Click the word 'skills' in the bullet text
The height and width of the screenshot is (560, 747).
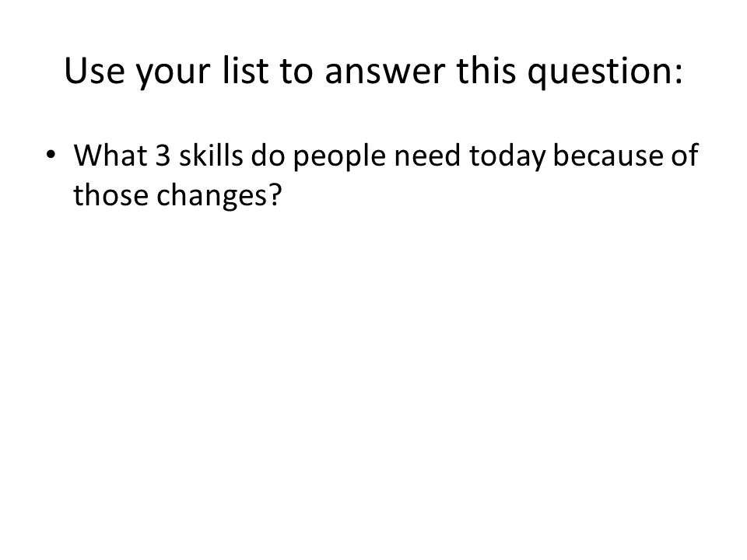[x=211, y=156]
